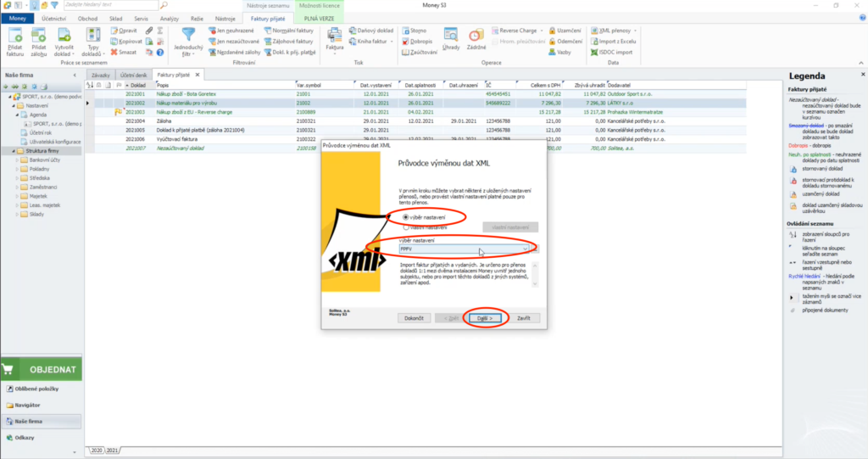Switch to the Účetnictví ribbon tab

click(x=53, y=19)
